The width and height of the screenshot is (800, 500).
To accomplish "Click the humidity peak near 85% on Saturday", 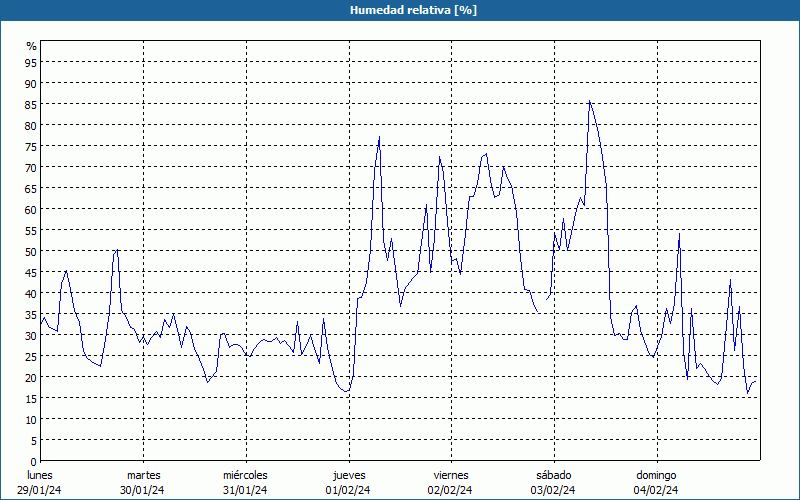I will pyautogui.click(x=589, y=101).
